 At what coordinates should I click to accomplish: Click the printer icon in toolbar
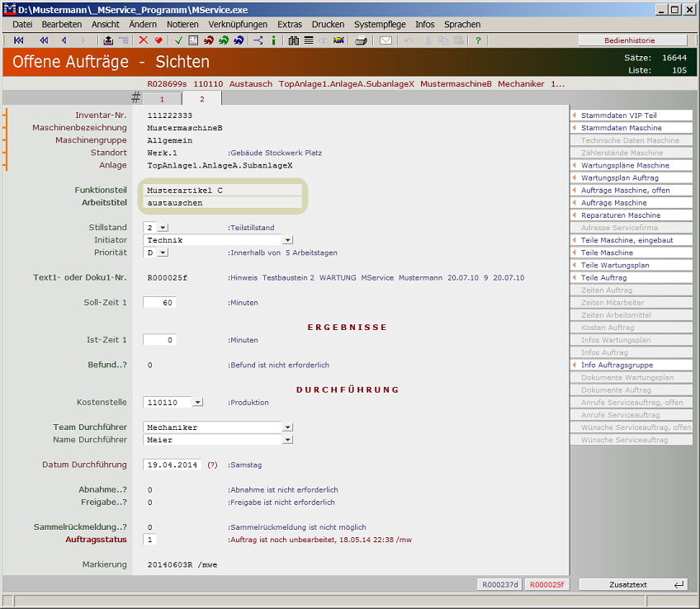361,40
